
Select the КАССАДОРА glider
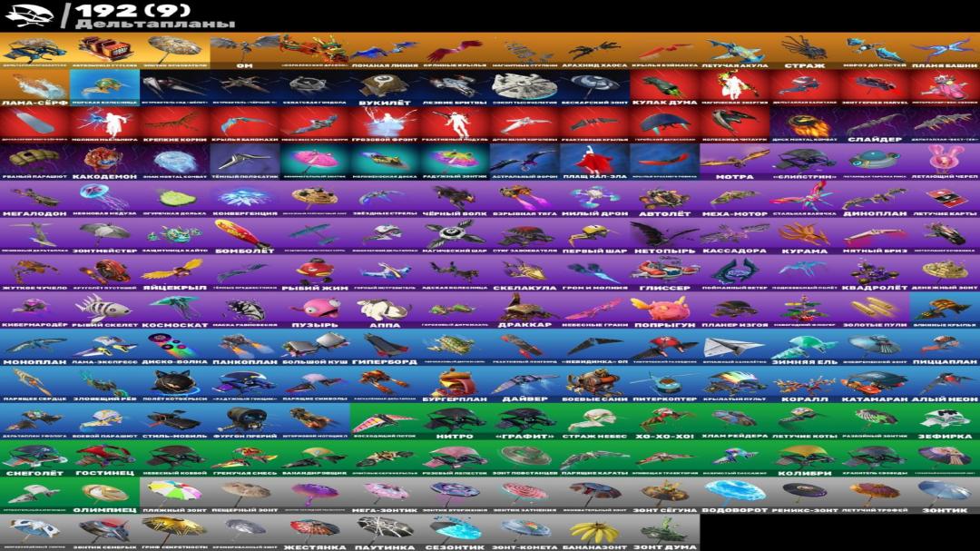[735, 236]
